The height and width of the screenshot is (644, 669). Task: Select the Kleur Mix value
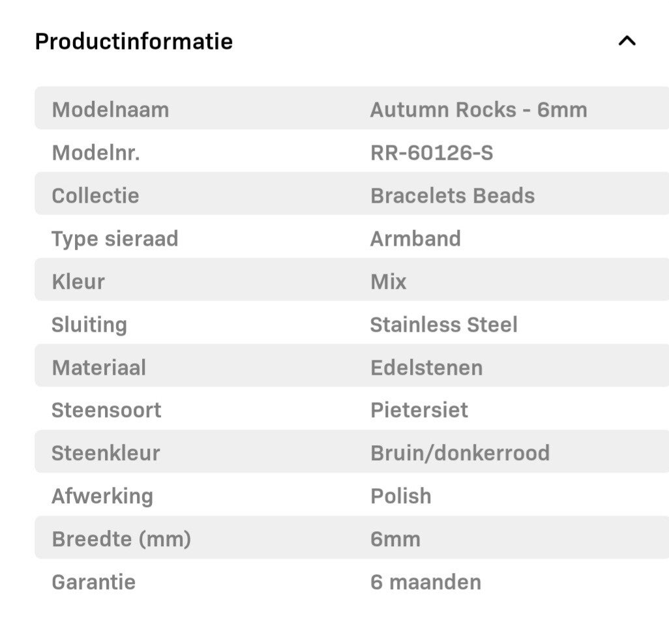click(x=388, y=282)
